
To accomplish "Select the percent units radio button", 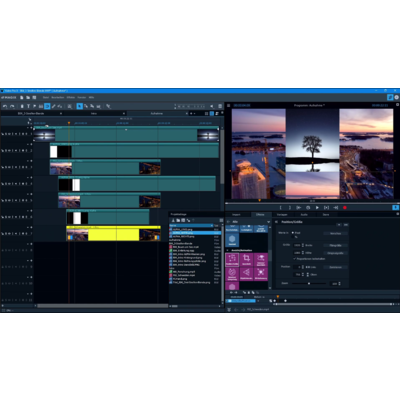I will point(293,237).
